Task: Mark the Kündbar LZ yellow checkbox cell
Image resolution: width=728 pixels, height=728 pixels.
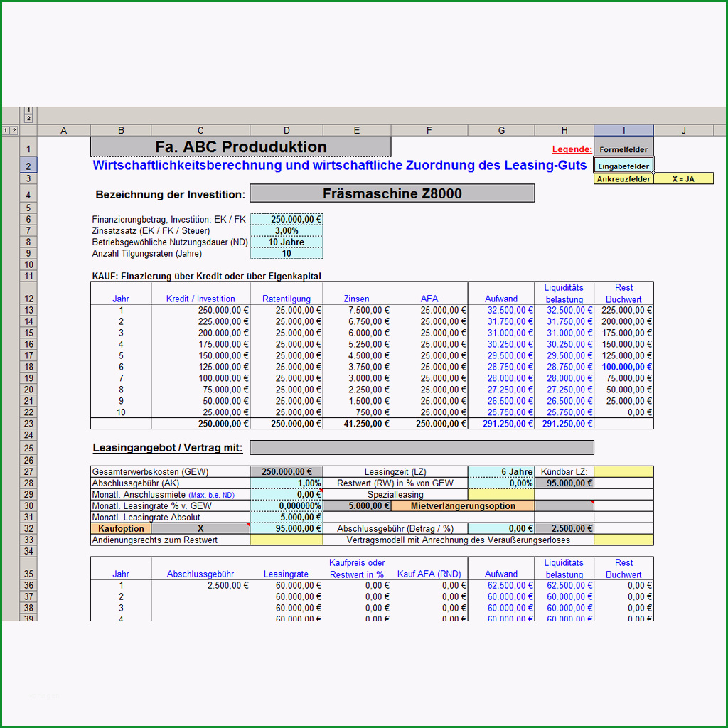Action: pyautogui.click(x=623, y=472)
